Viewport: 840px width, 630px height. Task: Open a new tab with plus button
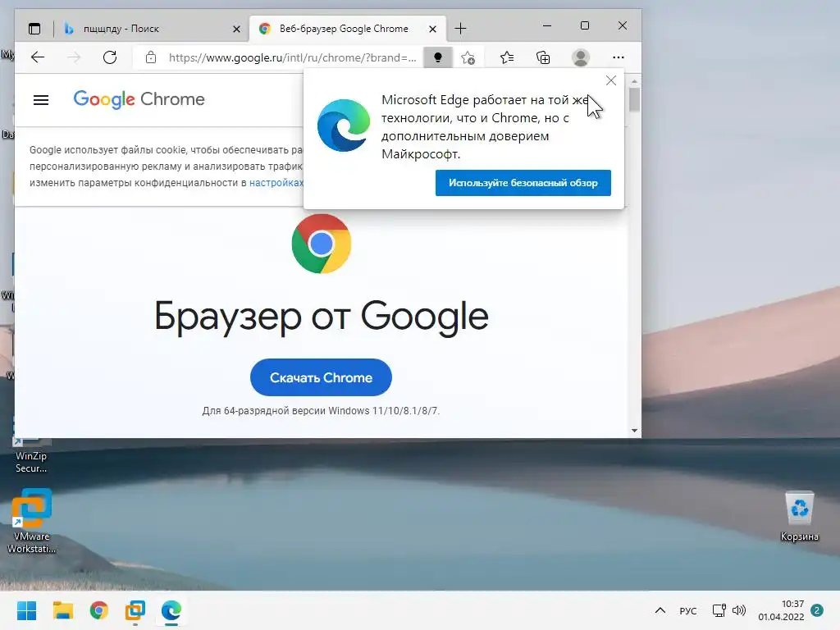(460, 29)
